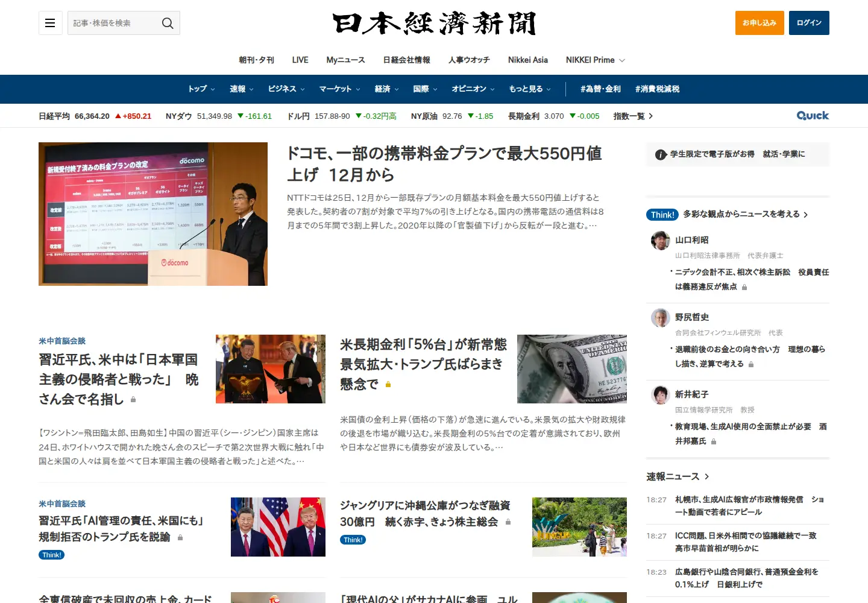Image resolution: width=868 pixels, height=603 pixels.
Task: Click arrow after 指数一覧
Action: [x=651, y=116]
